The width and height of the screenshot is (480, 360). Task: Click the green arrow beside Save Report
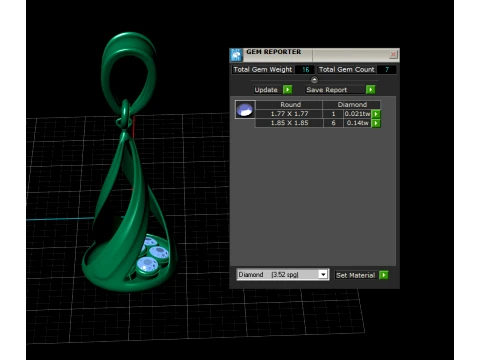pos(370,90)
